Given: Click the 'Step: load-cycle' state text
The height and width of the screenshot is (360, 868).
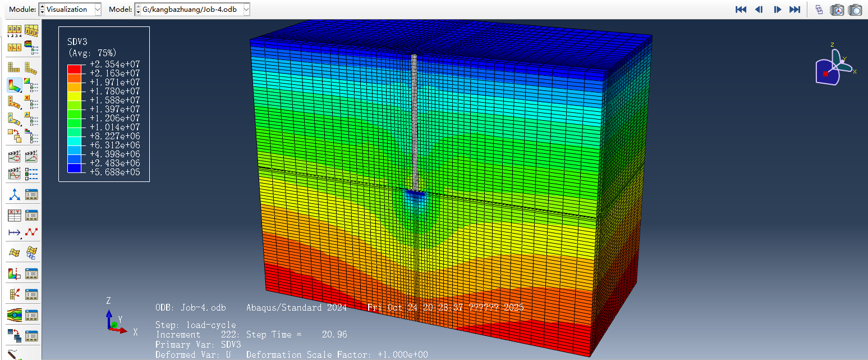Looking at the screenshot, I should click(196, 325).
